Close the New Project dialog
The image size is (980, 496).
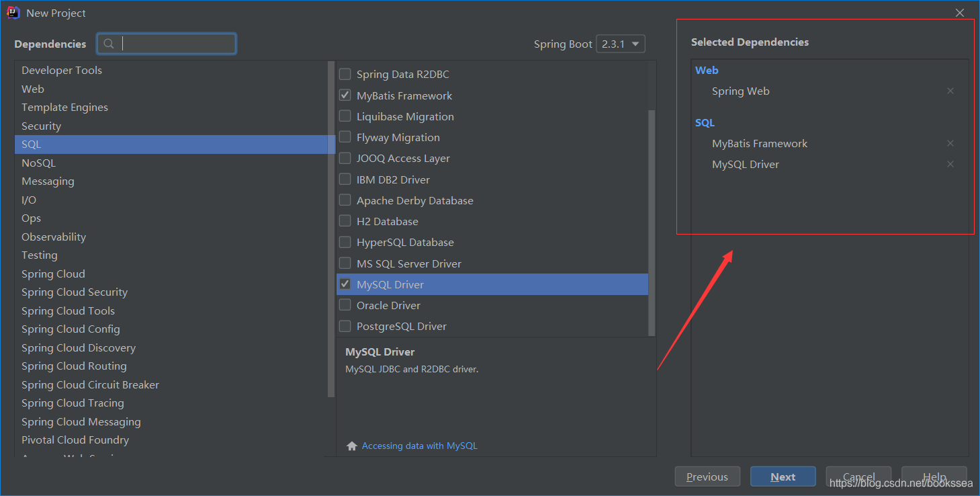tap(960, 13)
